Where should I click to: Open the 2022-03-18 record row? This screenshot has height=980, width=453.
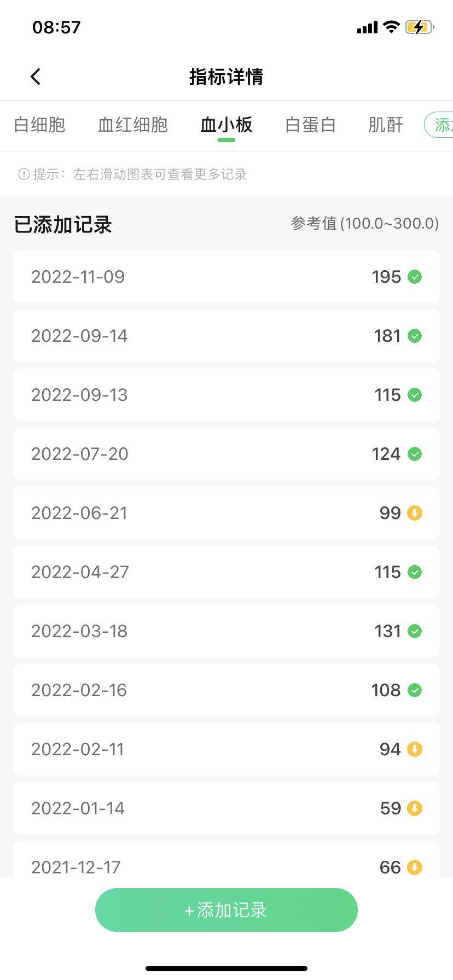click(226, 631)
